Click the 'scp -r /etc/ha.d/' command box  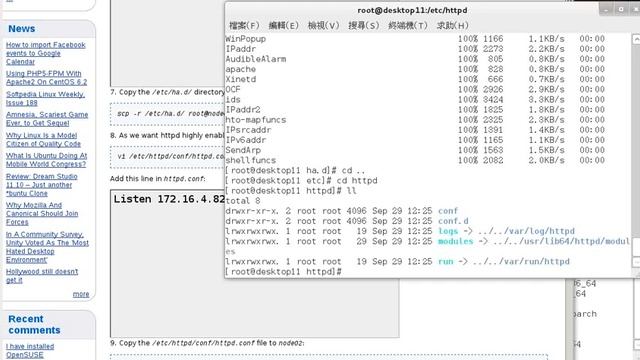pyautogui.click(x=167, y=114)
